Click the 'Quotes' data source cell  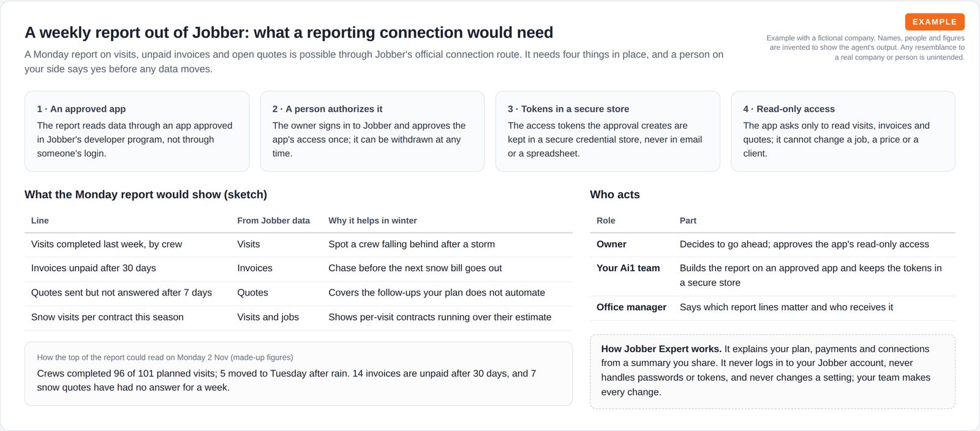click(x=253, y=292)
